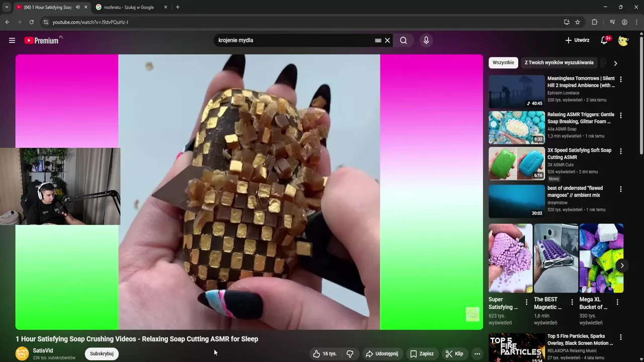
Task: Select the Wszystkie filter chip
Action: (503, 63)
